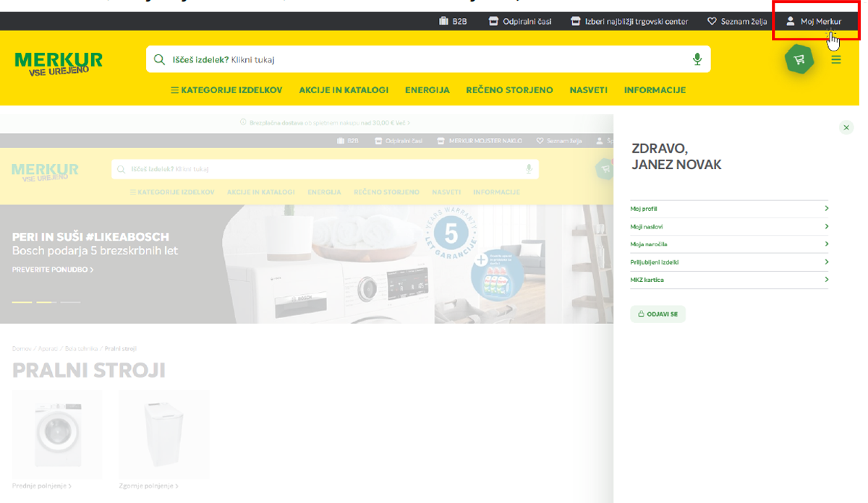Open Moja naročila orders entry
Screen dimensions: 868x503
728,244
